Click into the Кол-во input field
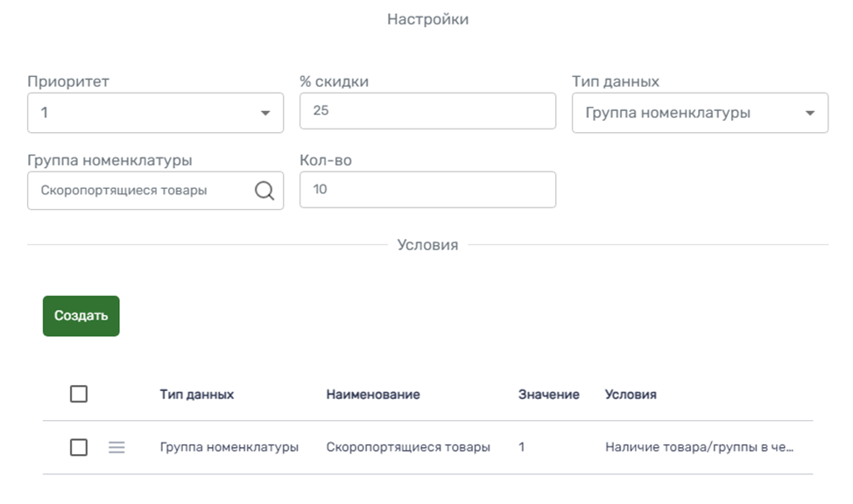The height and width of the screenshot is (504, 853). point(427,190)
